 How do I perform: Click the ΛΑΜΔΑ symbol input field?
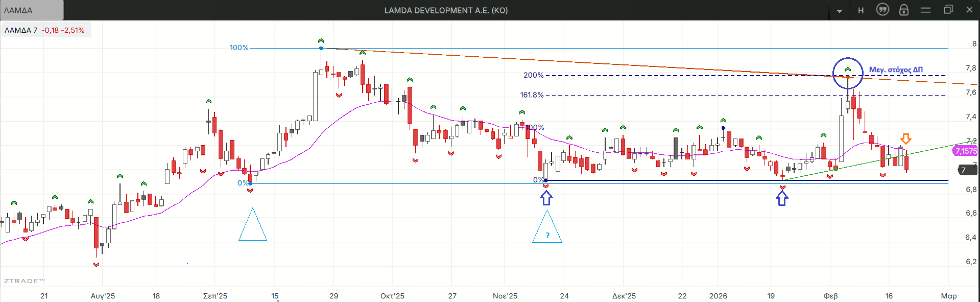32,10
